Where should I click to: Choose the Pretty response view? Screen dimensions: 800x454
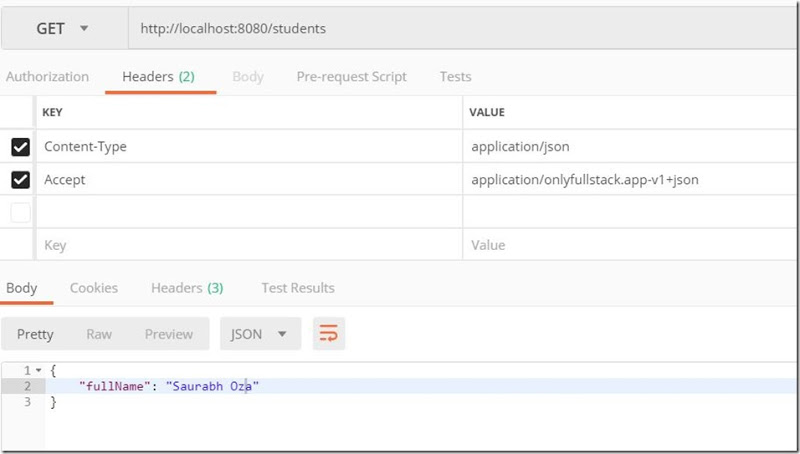[x=35, y=334]
